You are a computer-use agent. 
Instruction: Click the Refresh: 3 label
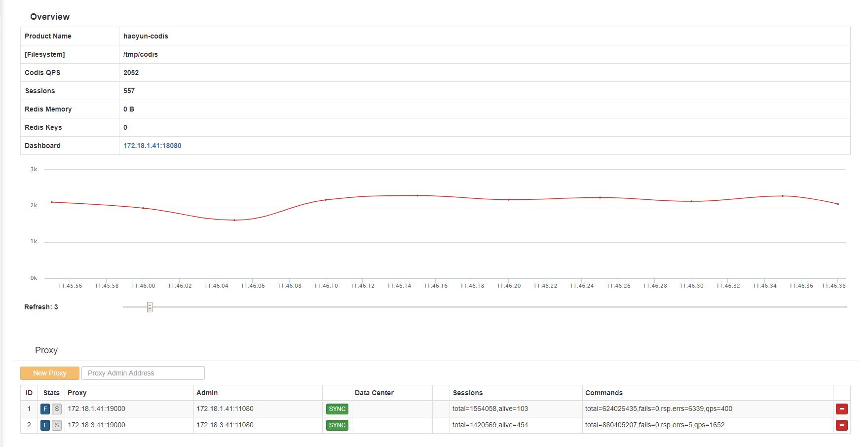(x=41, y=307)
